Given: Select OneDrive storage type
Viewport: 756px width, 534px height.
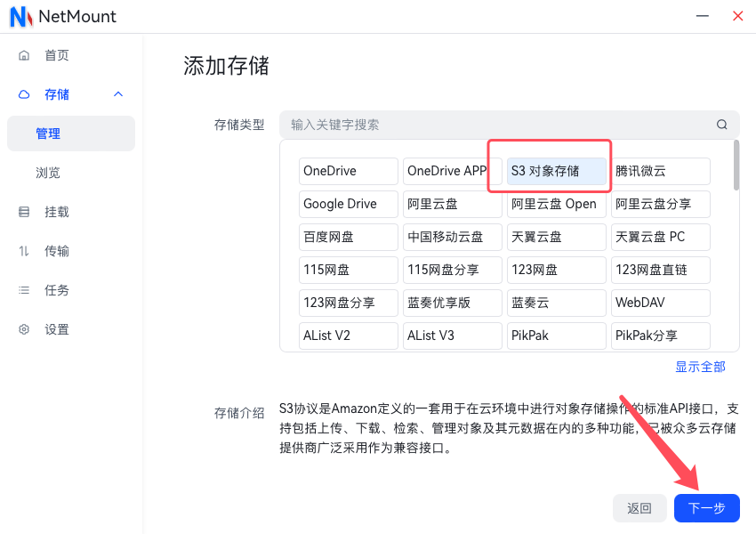Looking at the screenshot, I should [x=348, y=171].
